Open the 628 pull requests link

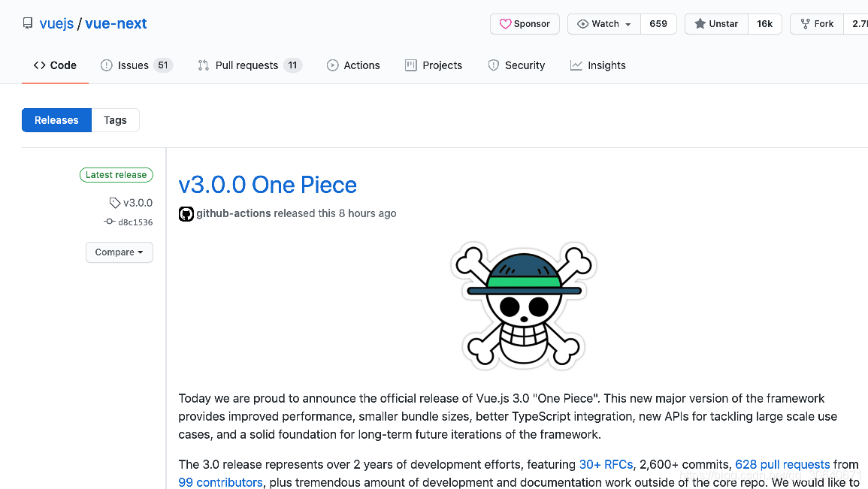coord(782,465)
